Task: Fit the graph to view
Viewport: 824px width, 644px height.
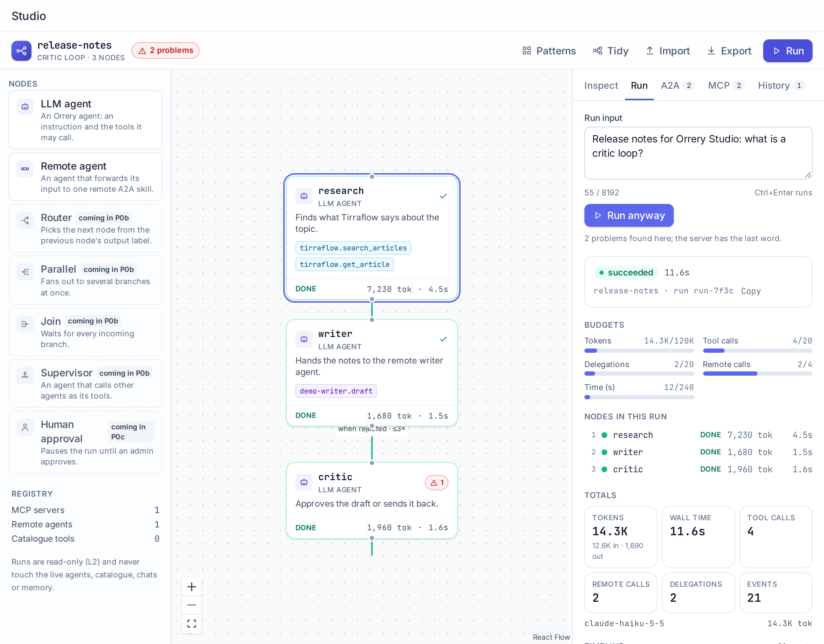Action: [x=192, y=624]
